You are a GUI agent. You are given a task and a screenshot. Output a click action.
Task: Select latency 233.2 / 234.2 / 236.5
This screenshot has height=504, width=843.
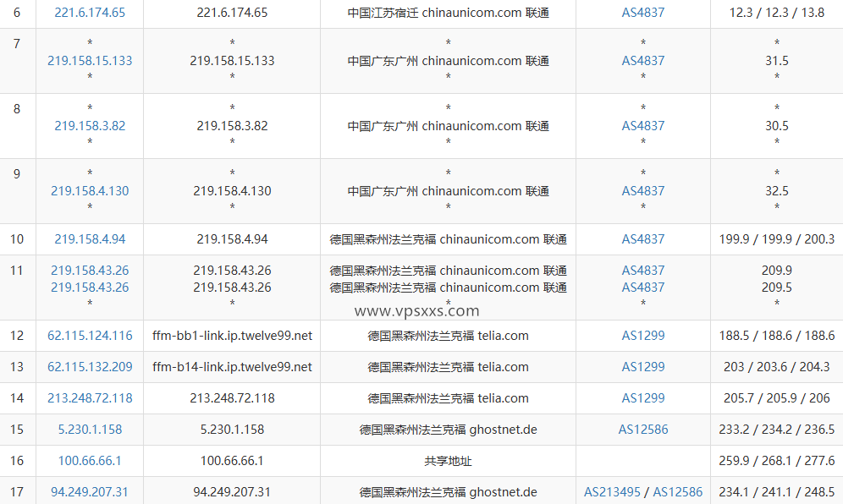(x=777, y=430)
